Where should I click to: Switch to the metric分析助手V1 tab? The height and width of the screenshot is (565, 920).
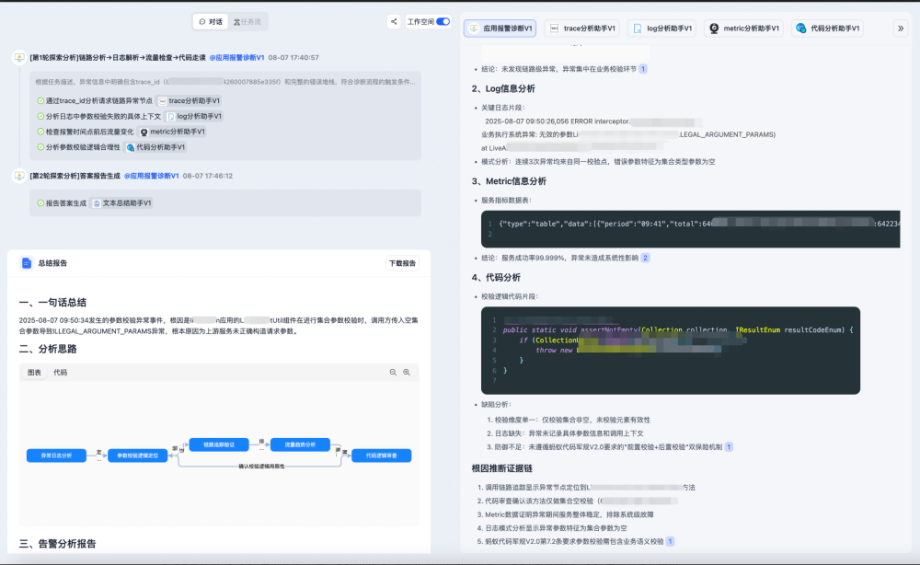[x=745, y=29]
